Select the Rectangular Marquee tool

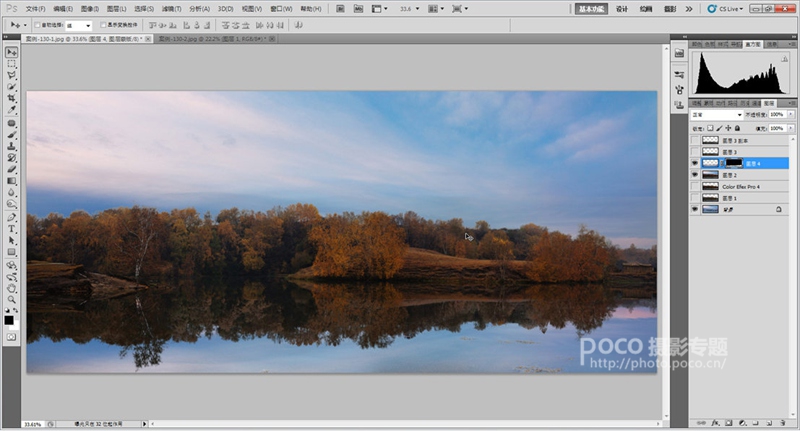pos(11,64)
